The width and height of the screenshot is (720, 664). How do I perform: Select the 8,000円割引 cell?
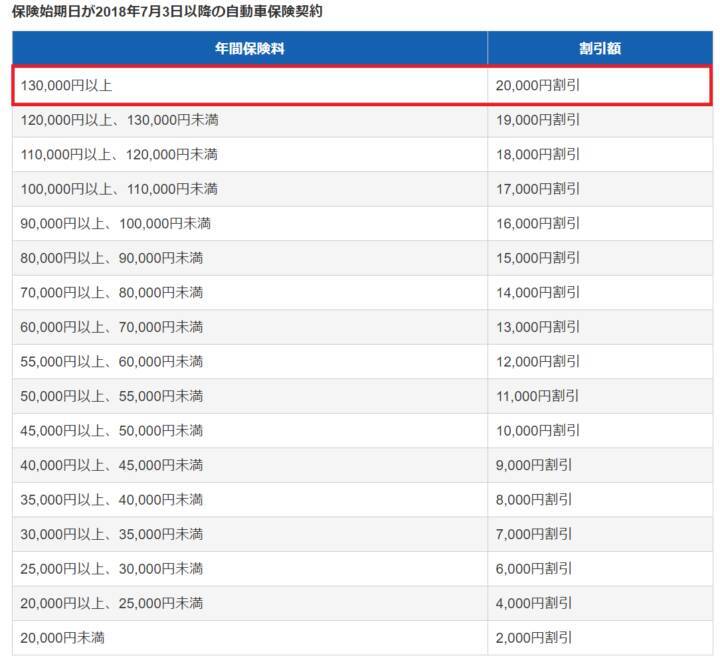click(x=600, y=500)
